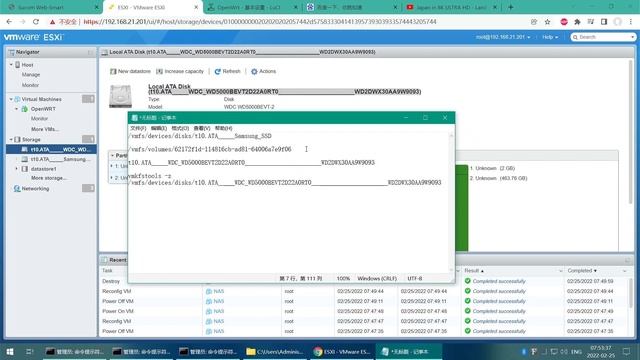
Task: Switch to the Japan in 8K YouTube tab
Action: 451,7
